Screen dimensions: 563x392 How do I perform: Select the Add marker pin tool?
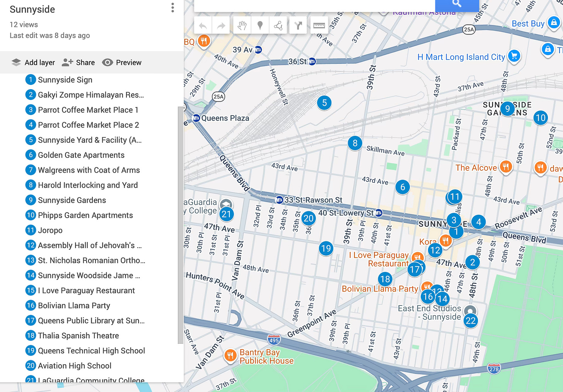pos(260,26)
